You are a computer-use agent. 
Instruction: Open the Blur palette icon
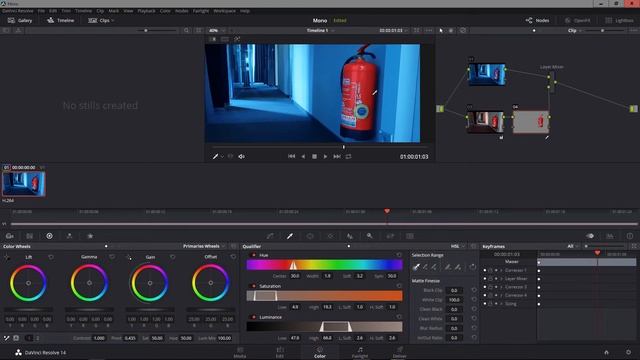coord(350,236)
